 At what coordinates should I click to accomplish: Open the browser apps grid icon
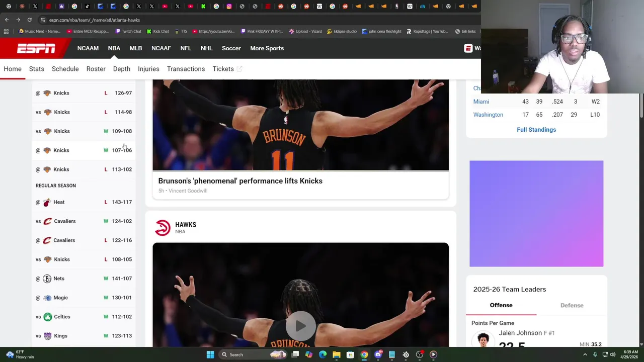coord(6,31)
